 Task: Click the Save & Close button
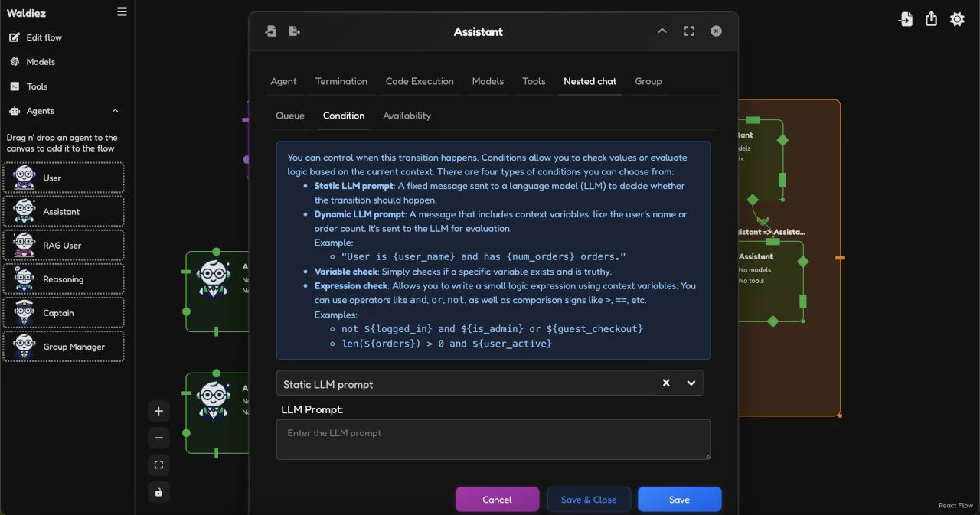coord(589,500)
